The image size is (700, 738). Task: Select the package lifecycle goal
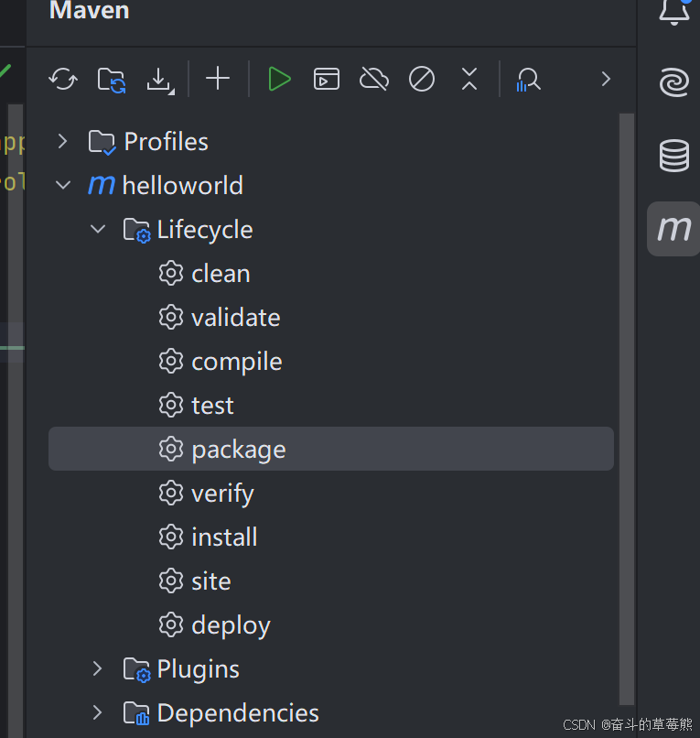(x=331, y=449)
